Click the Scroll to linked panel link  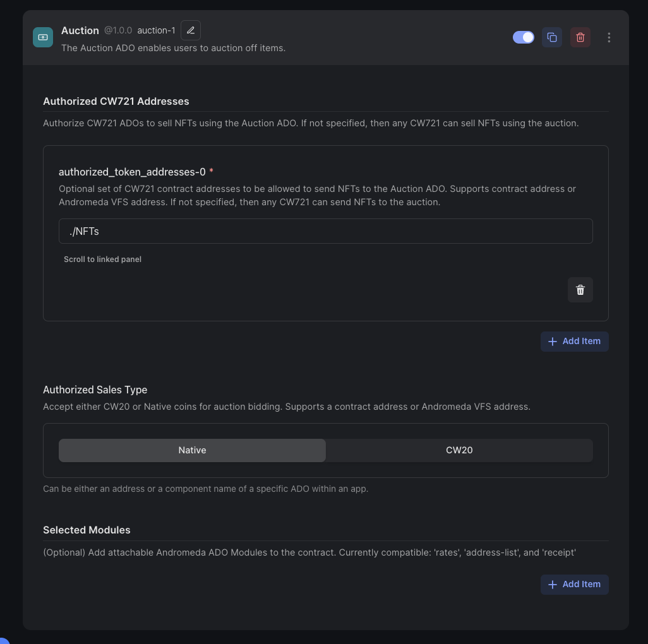pyautogui.click(x=102, y=259)
